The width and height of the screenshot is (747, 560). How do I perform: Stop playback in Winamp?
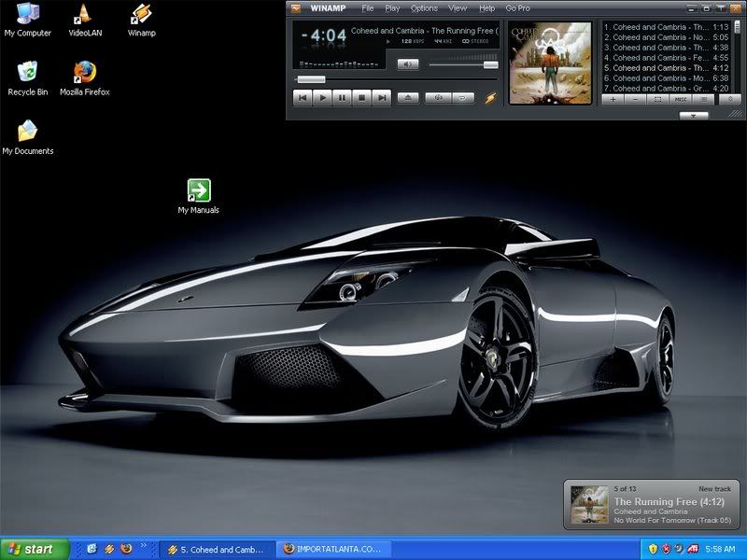pos(362,97)
